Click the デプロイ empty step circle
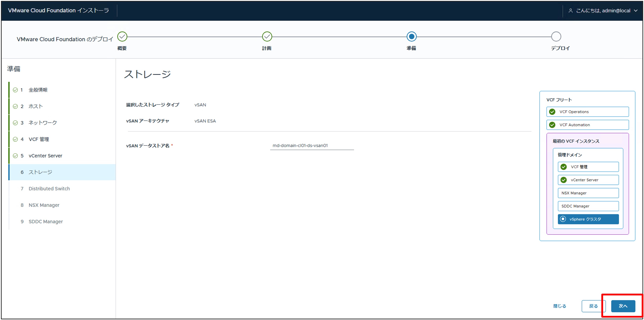 556,36
